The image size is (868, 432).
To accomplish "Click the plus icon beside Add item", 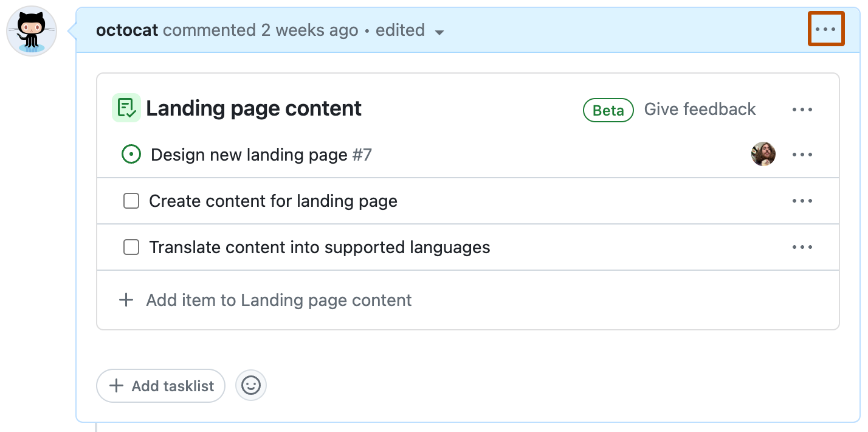I will click(x=126, y=300).
